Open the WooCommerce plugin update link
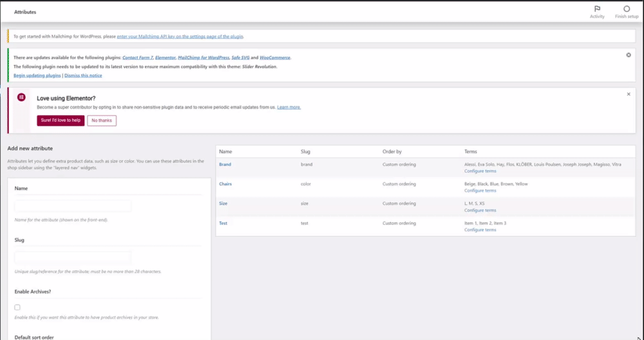Viewport: 644px width, 340px height. click(x=275, y=57)
